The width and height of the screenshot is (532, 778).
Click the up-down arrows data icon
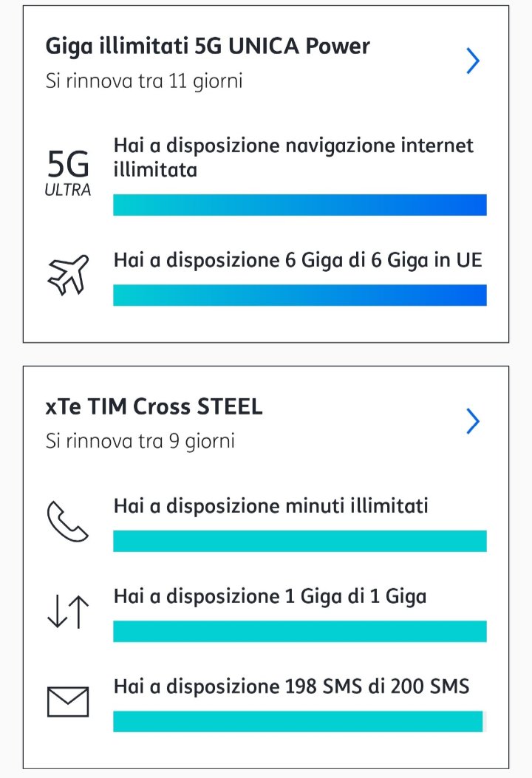[68, 612]
